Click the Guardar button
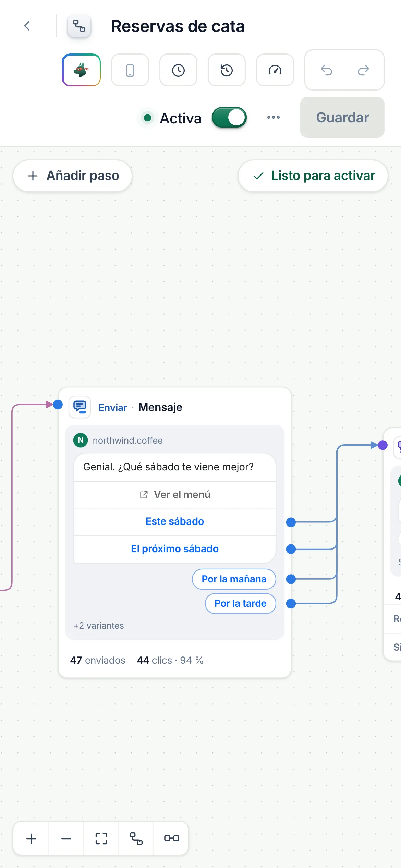 point(342,117)
